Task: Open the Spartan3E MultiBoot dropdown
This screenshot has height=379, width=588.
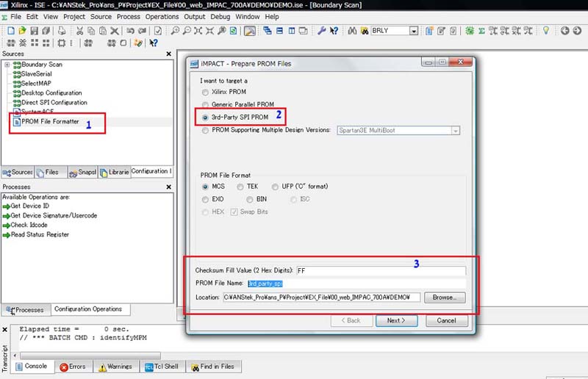Action: tap(456, 131)
